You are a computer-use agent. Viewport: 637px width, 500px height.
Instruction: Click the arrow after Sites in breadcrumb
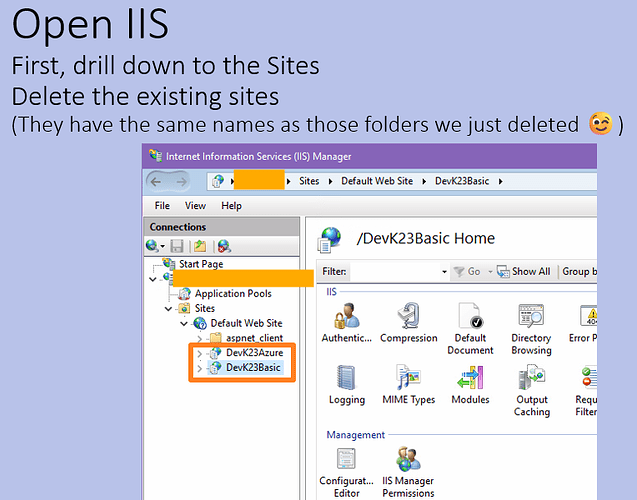click(330, 182)
